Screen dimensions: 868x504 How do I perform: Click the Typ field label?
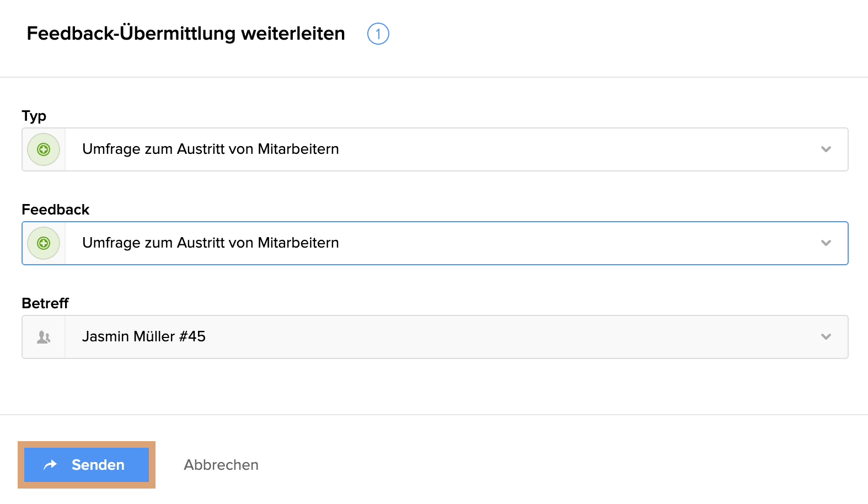pos(34,116)
